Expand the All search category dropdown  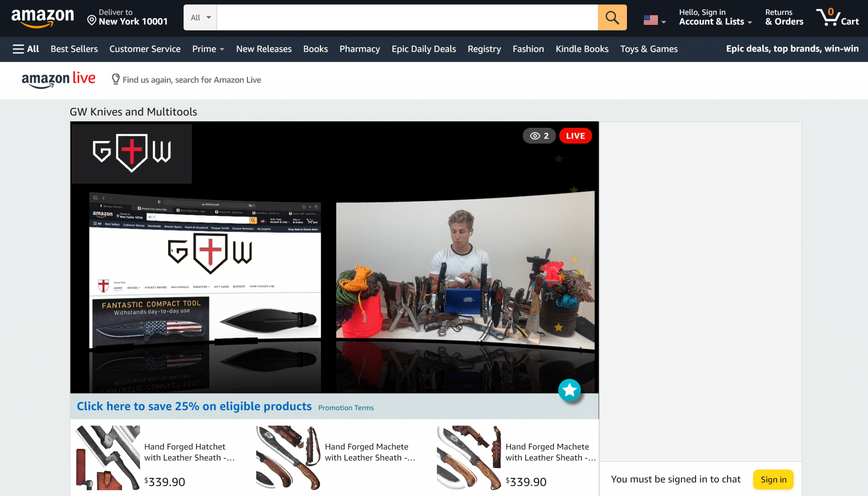tap(200, 18)
